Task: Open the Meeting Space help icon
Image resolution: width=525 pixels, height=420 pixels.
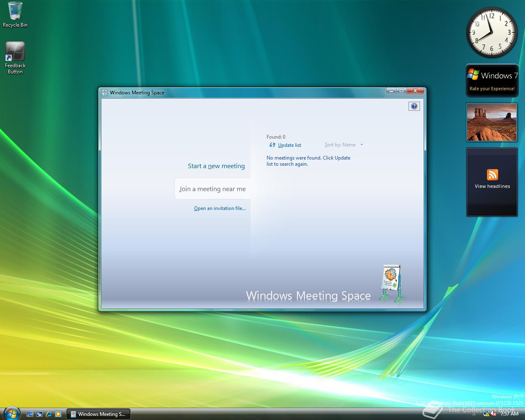Action: 414,106
